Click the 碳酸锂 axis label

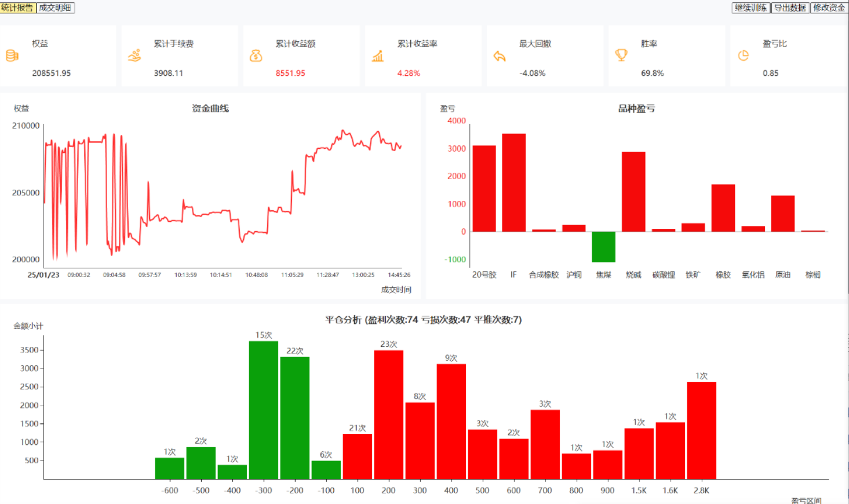(664, 275)
